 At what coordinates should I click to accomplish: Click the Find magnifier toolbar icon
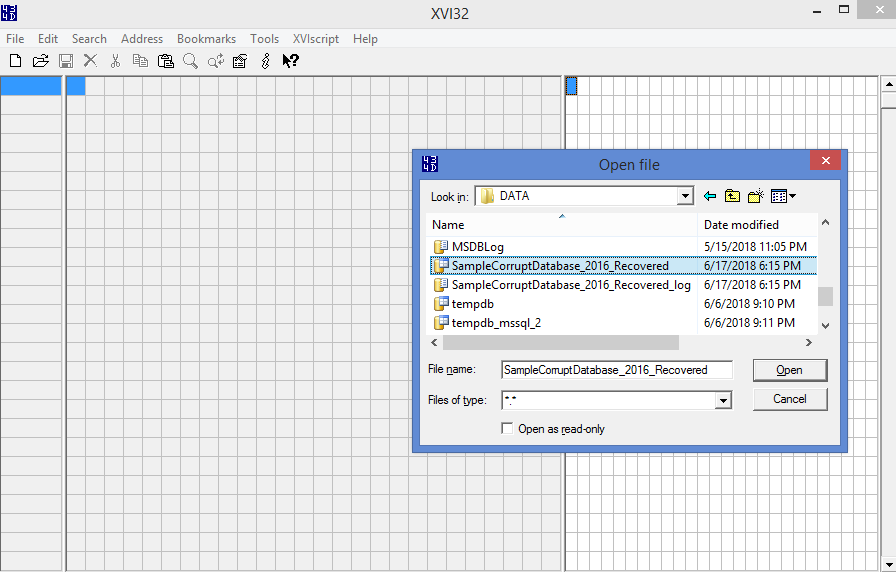click(x=190, y=61)
